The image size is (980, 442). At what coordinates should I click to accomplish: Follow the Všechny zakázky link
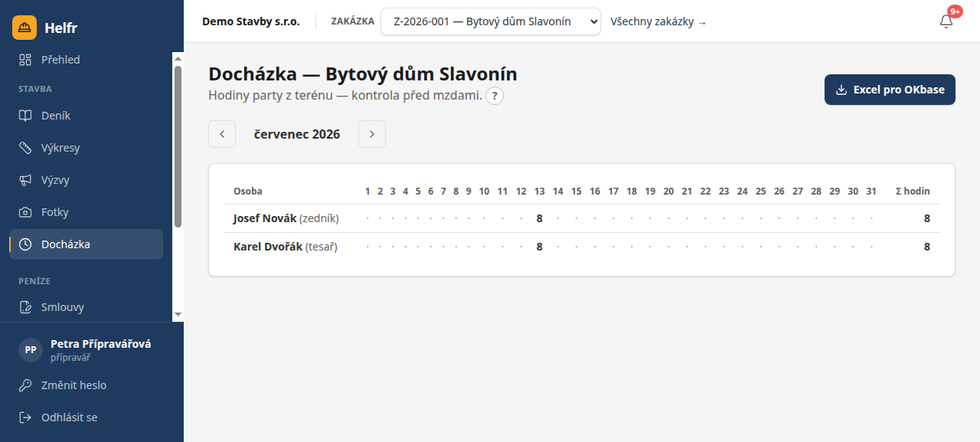658,21
